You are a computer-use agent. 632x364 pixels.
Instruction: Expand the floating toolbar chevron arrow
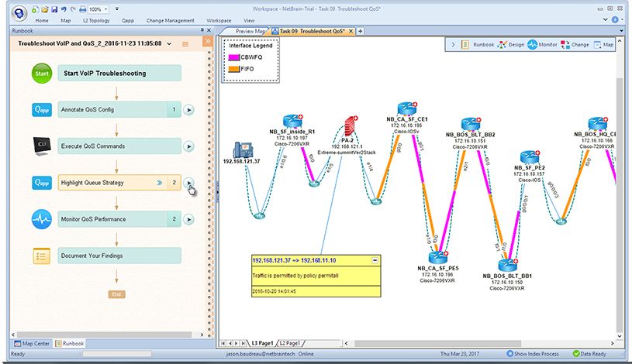453,45
